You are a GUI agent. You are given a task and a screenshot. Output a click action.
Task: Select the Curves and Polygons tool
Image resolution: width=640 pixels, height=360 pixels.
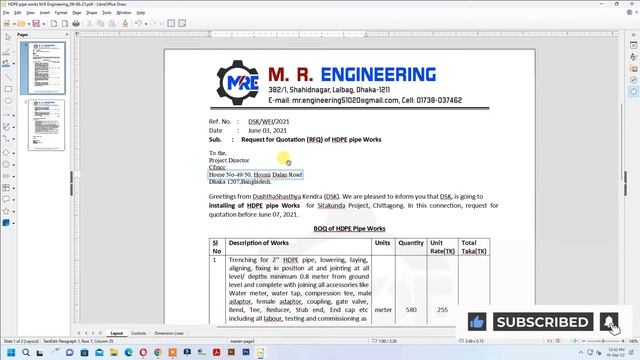[6, 127]
